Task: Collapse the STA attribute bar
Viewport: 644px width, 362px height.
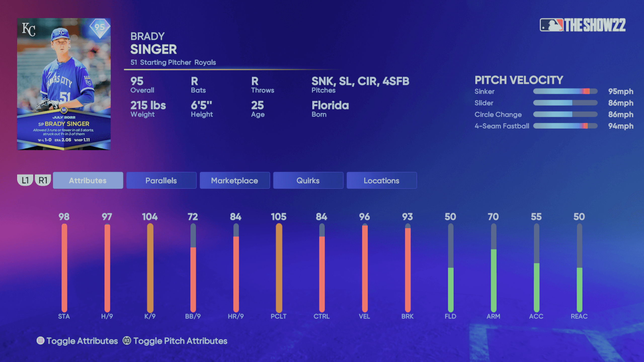Action: pos(64,265)
